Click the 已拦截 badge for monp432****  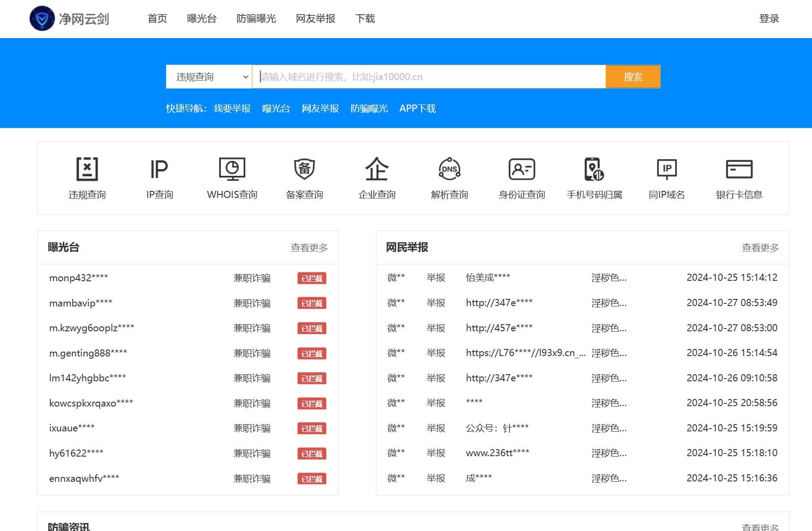click(x=312, y=278)
